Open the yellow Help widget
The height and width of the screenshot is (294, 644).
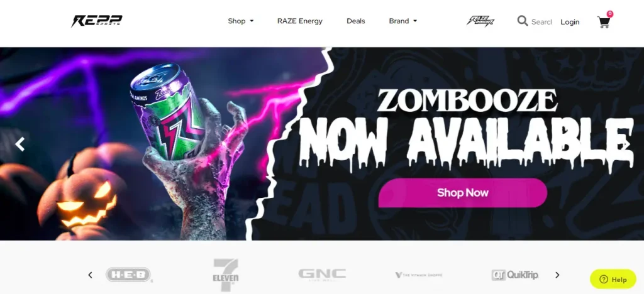(613, 280)
